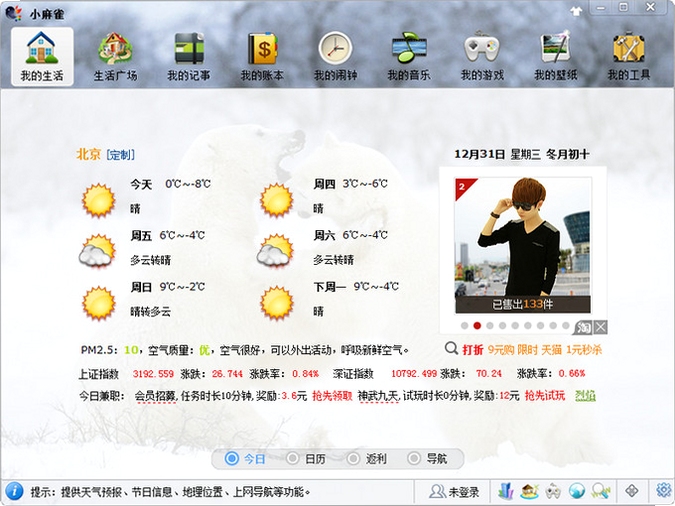Click the 定制 city customize link
675x506 pixels.
tap(120, 155)
